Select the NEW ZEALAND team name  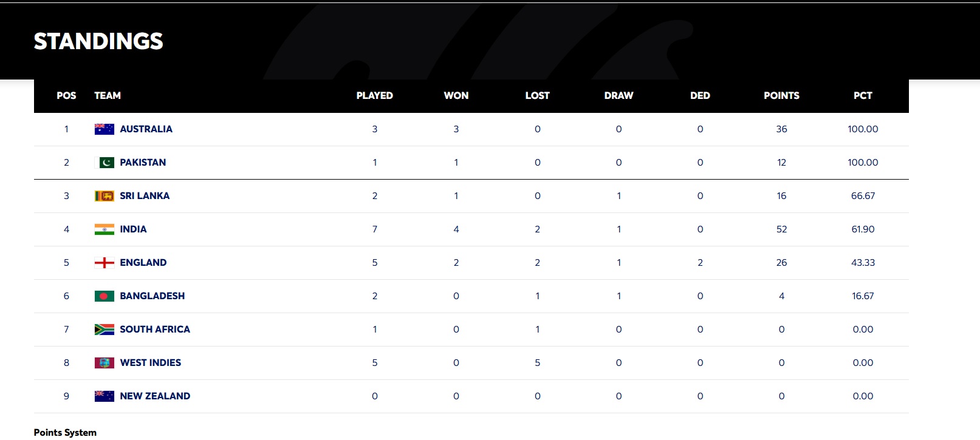pyautogui.click(x=155, y=396)
